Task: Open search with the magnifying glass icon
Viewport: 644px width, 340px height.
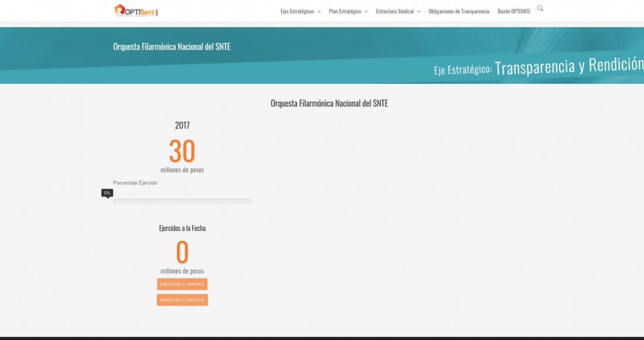Action: 540,8
